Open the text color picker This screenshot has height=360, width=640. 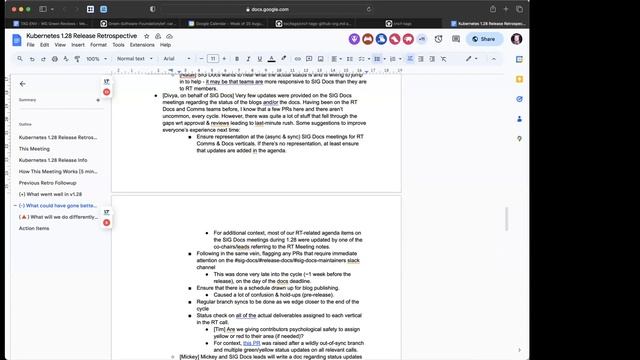point(271,59)
